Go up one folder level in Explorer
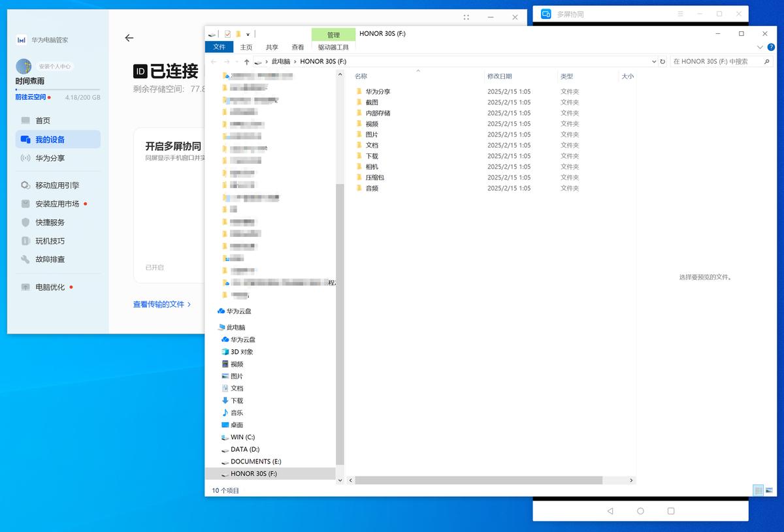 click(246, 61)
